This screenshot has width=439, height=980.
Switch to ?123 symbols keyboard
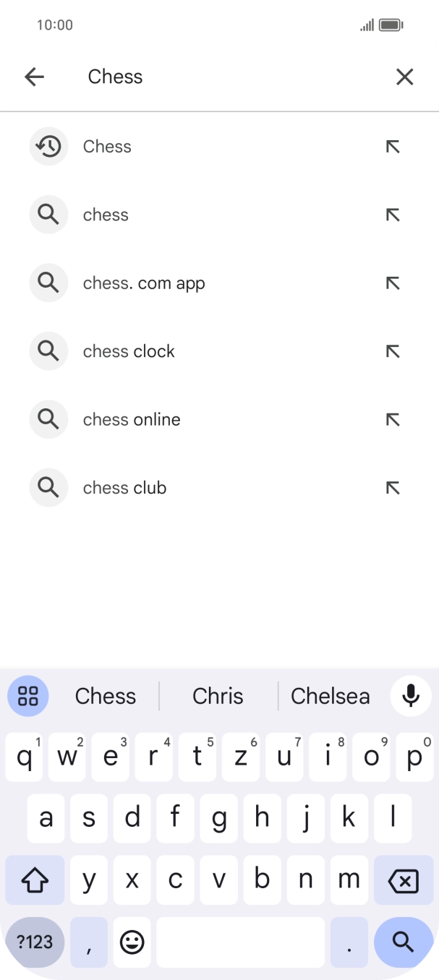pyautogui.click(x=35, y=942)
